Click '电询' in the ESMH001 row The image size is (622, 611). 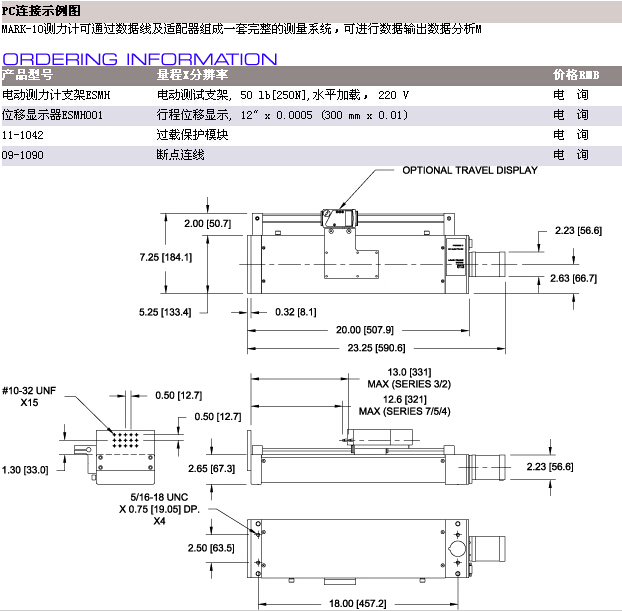571,115
